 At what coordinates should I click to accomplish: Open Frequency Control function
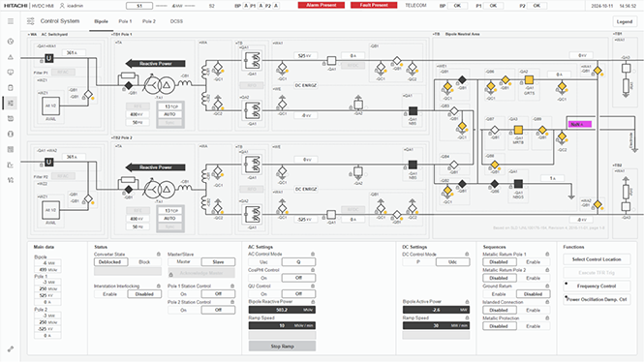[597, 287]
